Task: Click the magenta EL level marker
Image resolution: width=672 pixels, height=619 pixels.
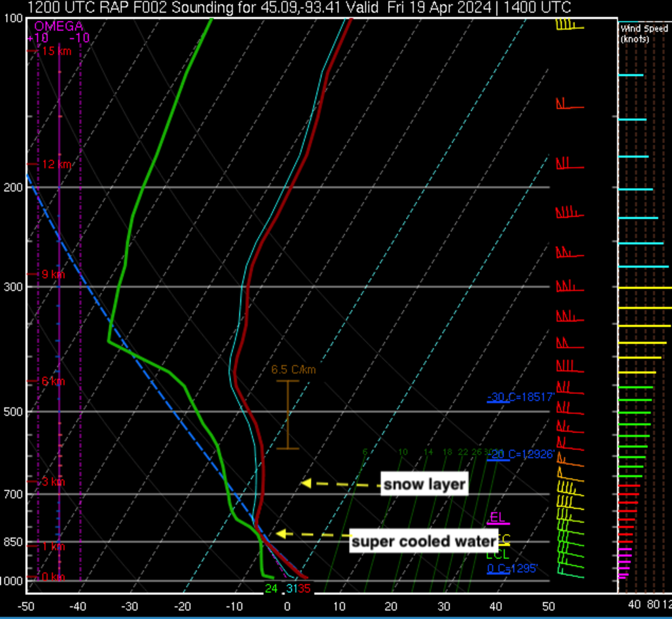Action: pyautogui.click(x=497, y=518)
